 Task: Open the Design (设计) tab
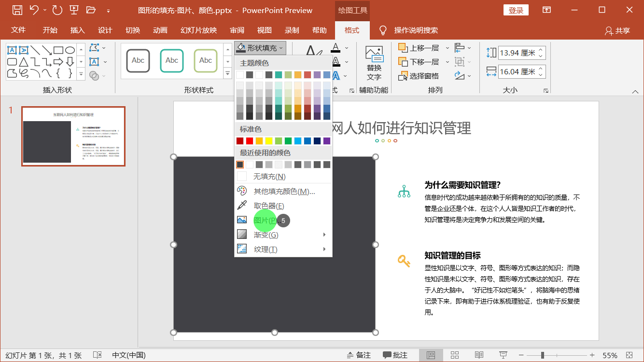click(105, 30)
